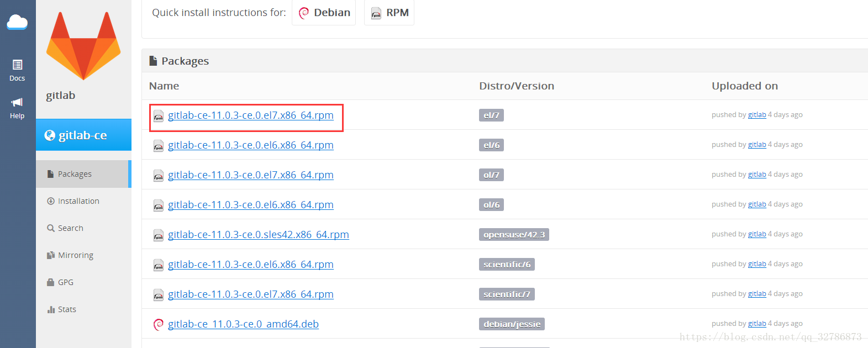Click the Quick install instructions label
868x348 pixels.
click(x=219, y=12)
